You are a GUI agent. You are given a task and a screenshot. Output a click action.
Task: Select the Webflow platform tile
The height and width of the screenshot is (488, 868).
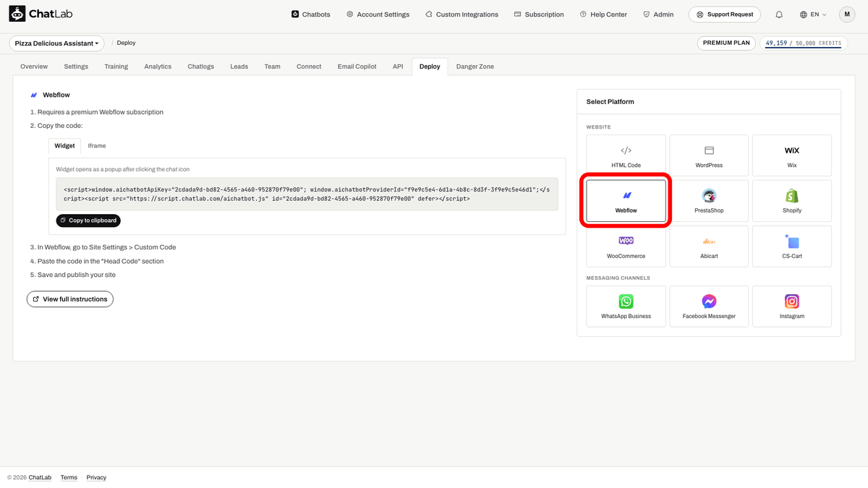[x=626, y=201]
